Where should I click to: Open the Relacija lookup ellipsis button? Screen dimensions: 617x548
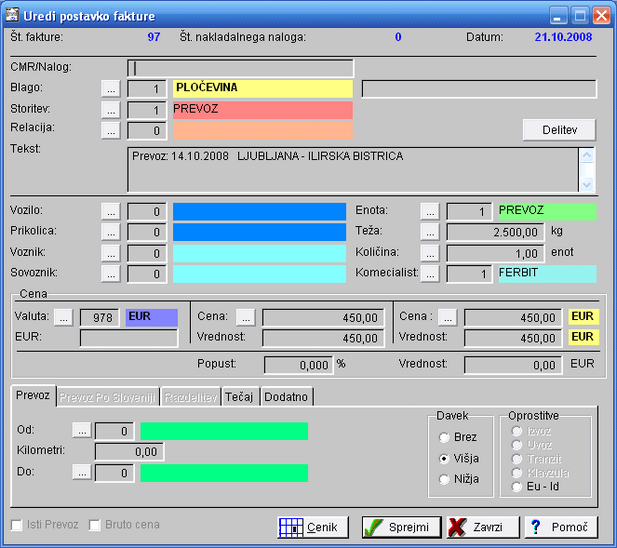pos(111,130)
